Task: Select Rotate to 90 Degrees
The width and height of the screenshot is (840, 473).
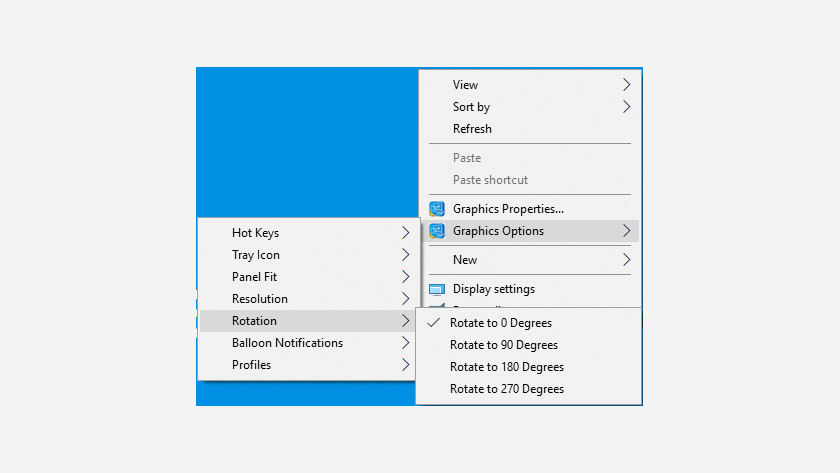Action: pos(503,345)
